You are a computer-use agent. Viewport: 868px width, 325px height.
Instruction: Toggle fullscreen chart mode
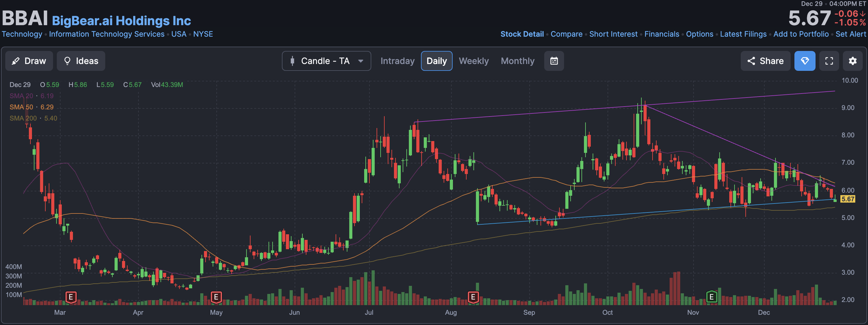click(829, 61)
